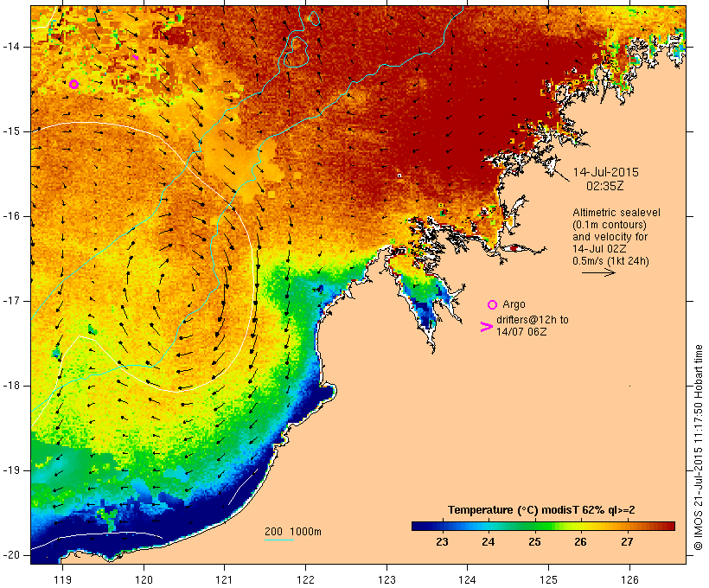Click the '14/07 06Z' label

click(x=521, y=331)
